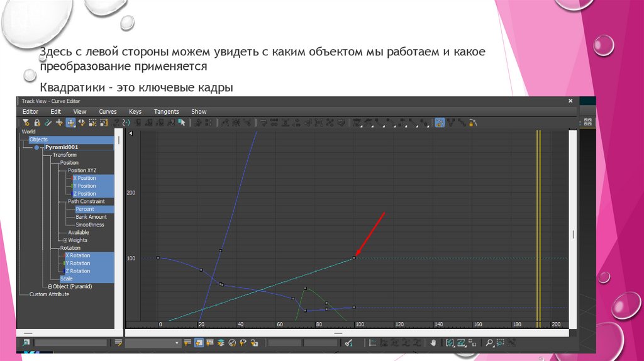The width and height of the screenshot is (644, 361).
Task: Click the Zoom Region icon
Action: pyautogui.click(x=500, y=343)
